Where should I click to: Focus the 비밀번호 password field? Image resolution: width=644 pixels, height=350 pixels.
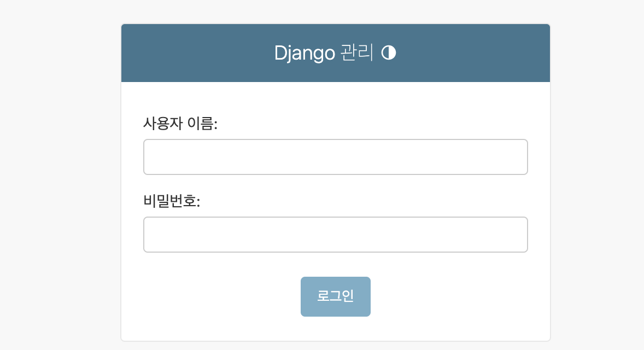335,234
